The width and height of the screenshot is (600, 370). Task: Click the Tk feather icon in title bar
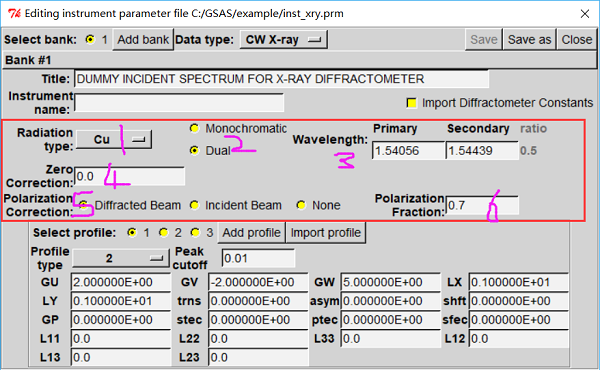(14, 14)
